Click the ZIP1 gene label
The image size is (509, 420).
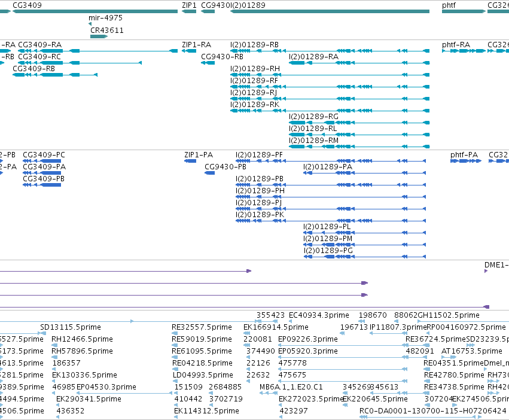tap(189, 5)
